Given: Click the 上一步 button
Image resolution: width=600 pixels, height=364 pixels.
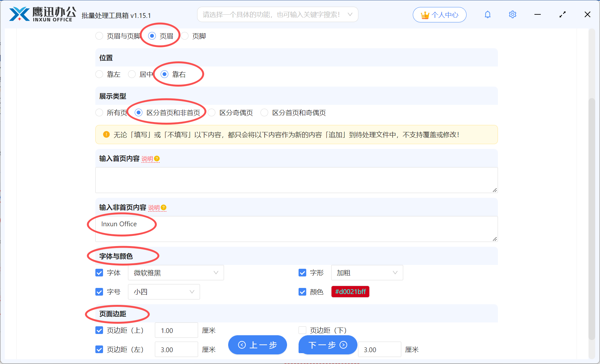Looking at the screenshot, I should [257, 345].
